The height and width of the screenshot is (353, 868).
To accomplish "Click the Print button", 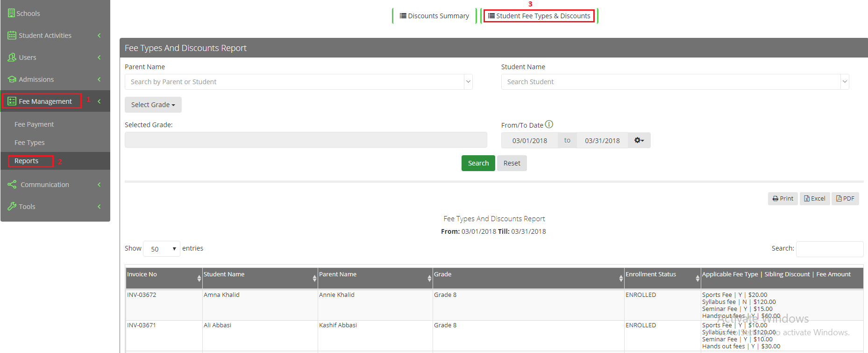I will (x=783, y=198).
